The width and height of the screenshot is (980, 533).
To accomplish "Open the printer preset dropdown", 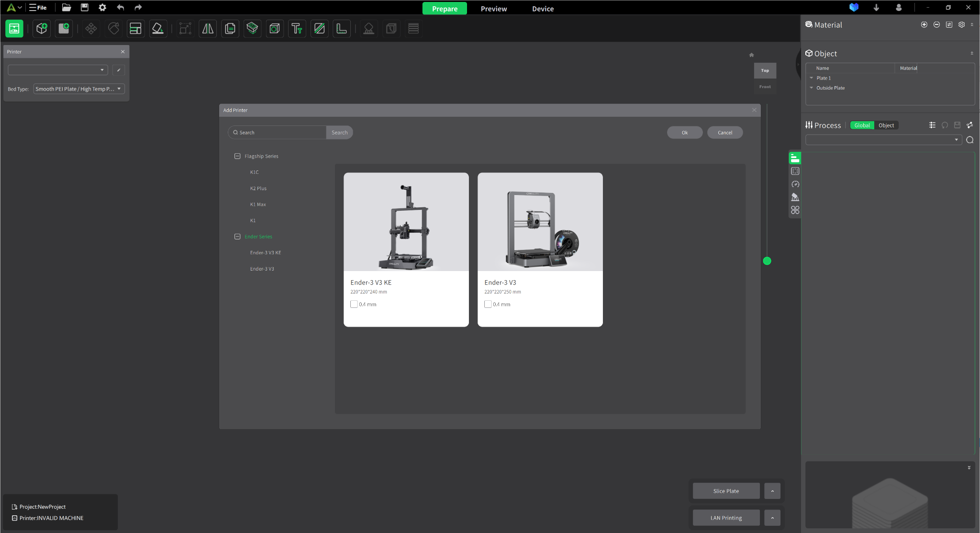I will pos(58,70).
